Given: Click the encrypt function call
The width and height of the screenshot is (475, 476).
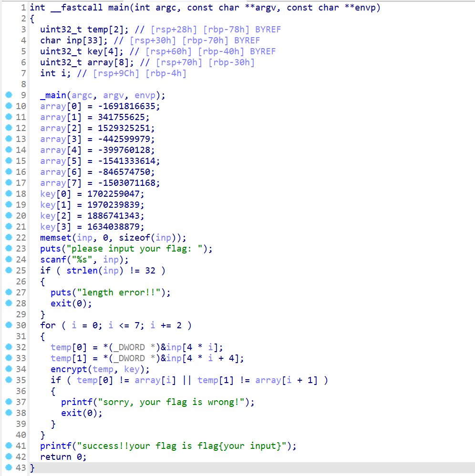Looking at the screenshot, I should [x=69, y=369].
